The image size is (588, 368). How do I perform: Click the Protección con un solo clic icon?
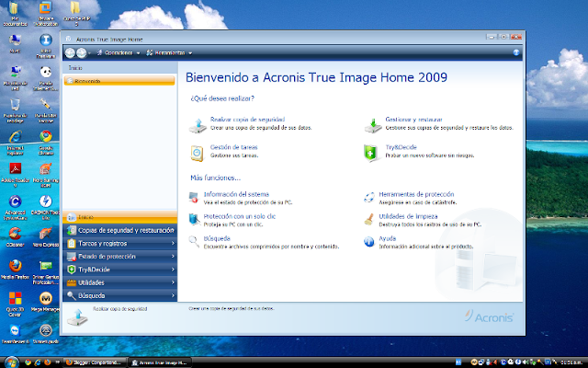tap(194, 219)
